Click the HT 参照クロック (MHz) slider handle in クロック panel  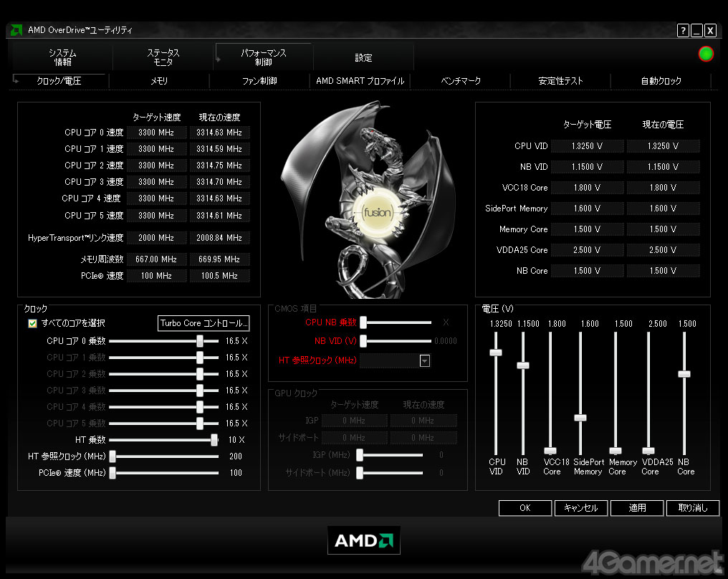[x=112, y=456]
